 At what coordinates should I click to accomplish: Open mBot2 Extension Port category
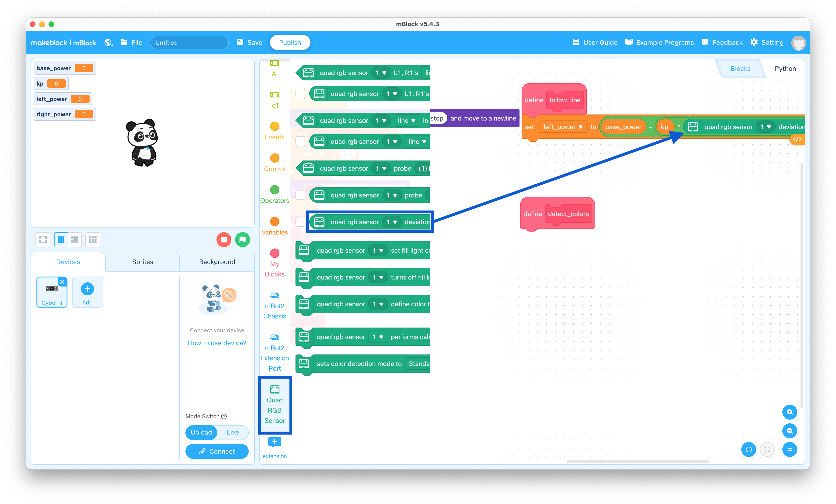pyautogui.click(x=275, y=353)
